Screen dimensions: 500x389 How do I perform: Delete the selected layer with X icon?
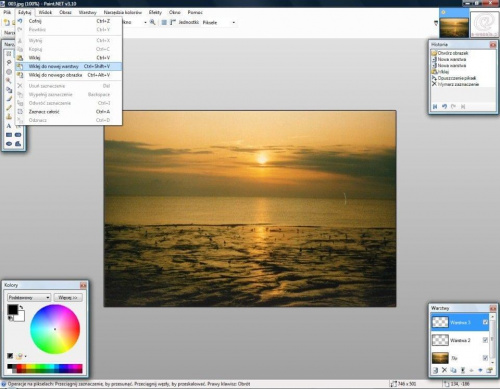click(x=444, y=370)
